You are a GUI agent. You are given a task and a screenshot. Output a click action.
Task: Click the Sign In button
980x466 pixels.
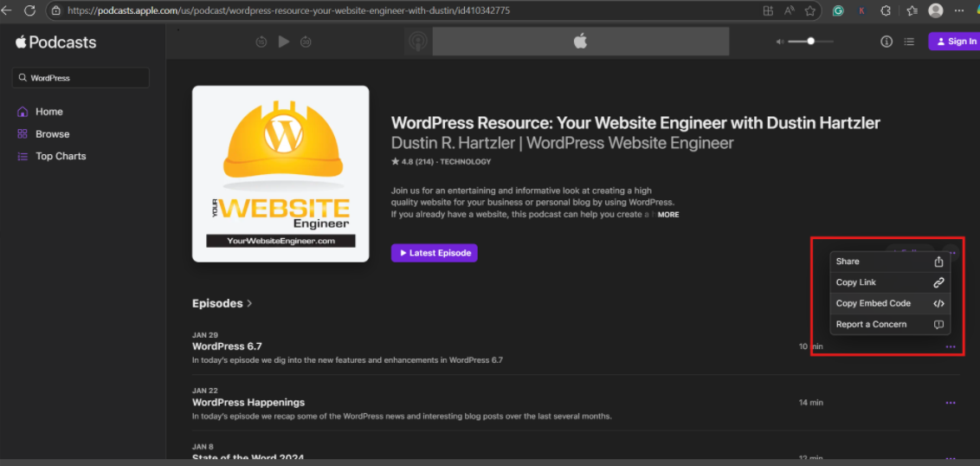coord(954,42)
